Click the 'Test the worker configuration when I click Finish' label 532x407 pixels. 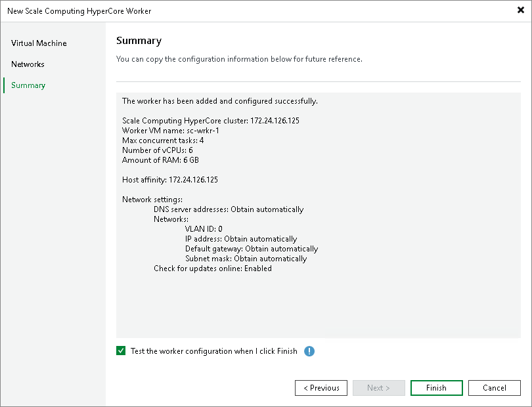(x=214, y=351)
